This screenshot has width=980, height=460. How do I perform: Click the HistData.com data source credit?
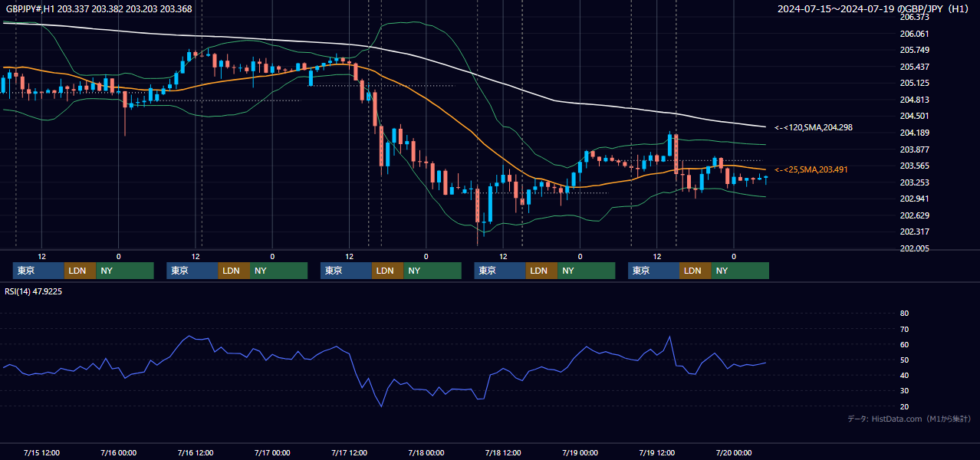click(x=909, y=419)
